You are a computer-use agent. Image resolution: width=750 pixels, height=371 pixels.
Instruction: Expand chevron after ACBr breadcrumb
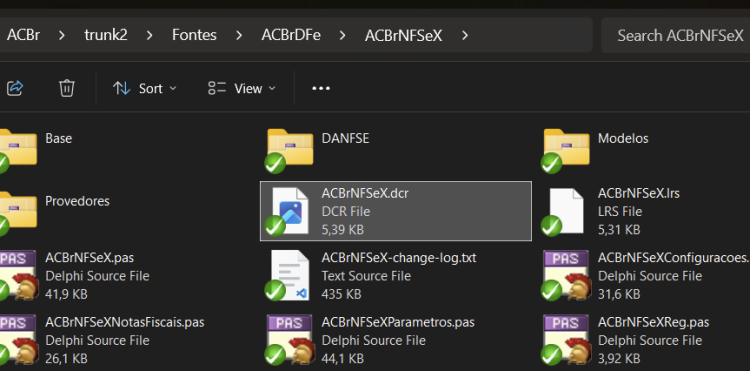point(62,35)
